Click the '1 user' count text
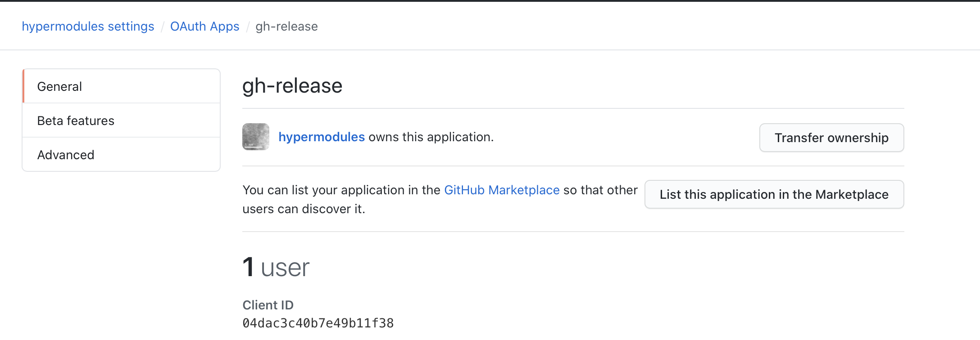The width and height of the screenshot is (980, 340). pos(276,267)
